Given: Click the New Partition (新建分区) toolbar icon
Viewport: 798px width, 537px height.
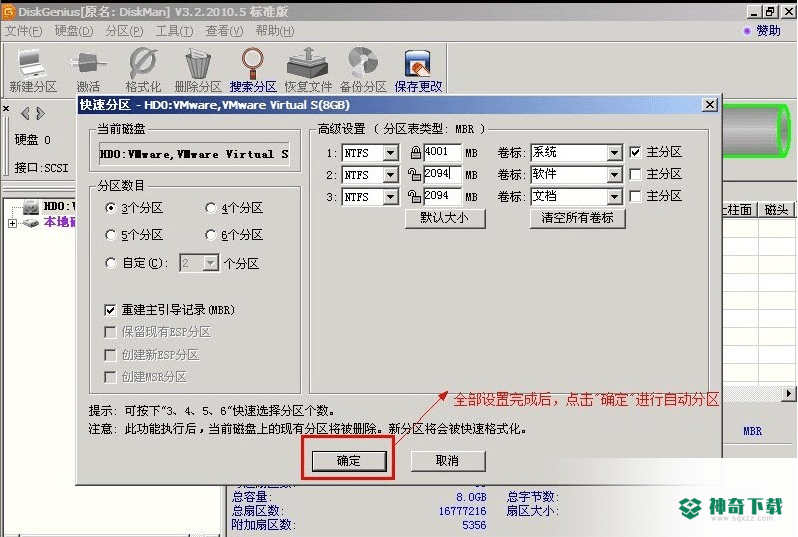Looking at the screenshot, I should pyautogui.click(x=33, y=70).
